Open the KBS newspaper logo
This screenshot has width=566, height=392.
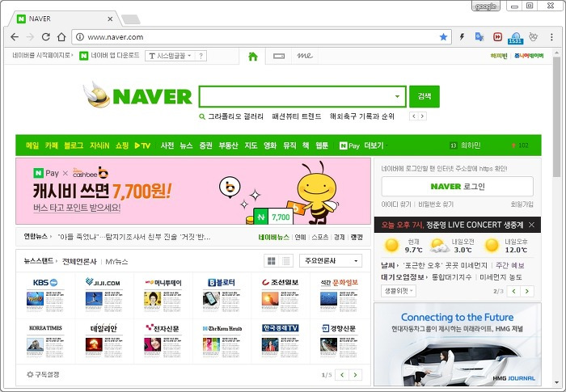coord(45,282)
